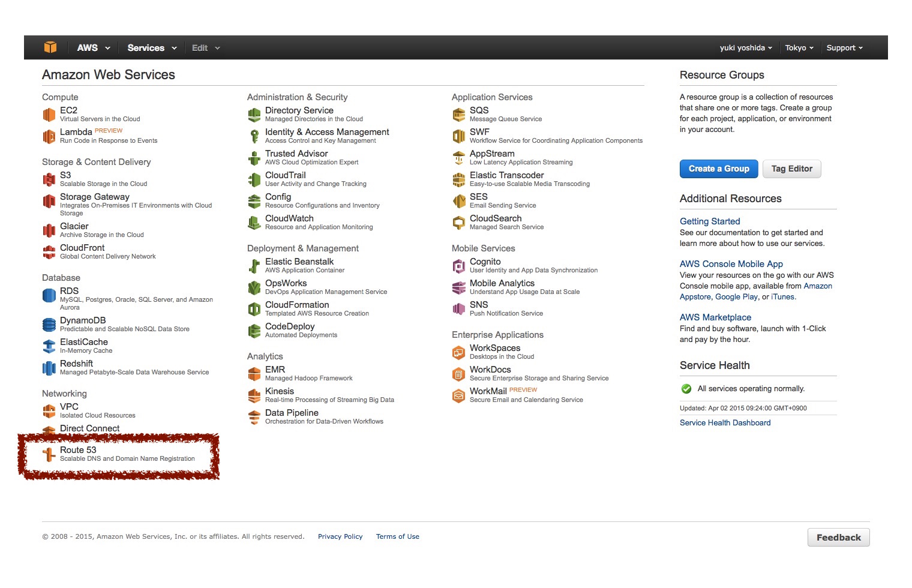
Task: Click the Redshift icon
Action: click(49, 368)
